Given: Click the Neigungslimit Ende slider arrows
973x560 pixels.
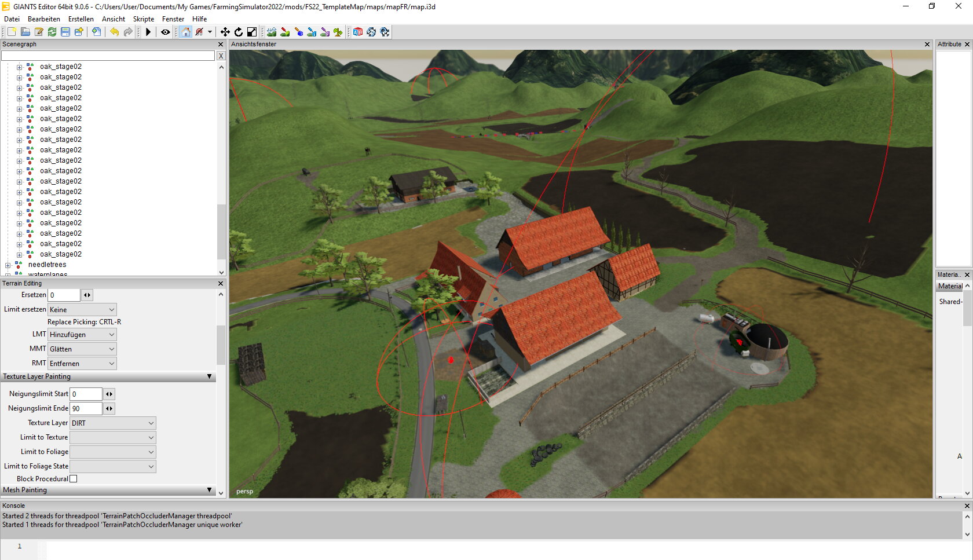Looking at the screenshot, I should [109, 408].
